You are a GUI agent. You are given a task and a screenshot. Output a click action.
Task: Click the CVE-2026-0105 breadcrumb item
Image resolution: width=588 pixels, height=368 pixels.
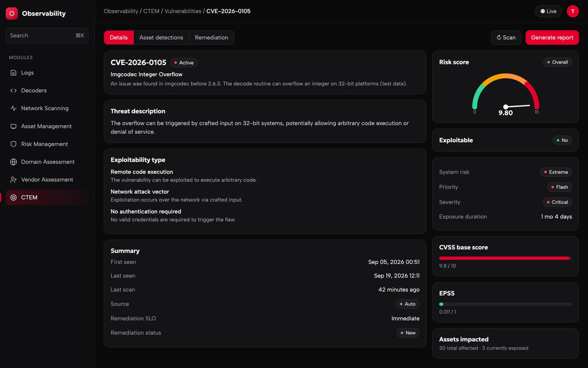pyautogui.click(x=228, y=11)
